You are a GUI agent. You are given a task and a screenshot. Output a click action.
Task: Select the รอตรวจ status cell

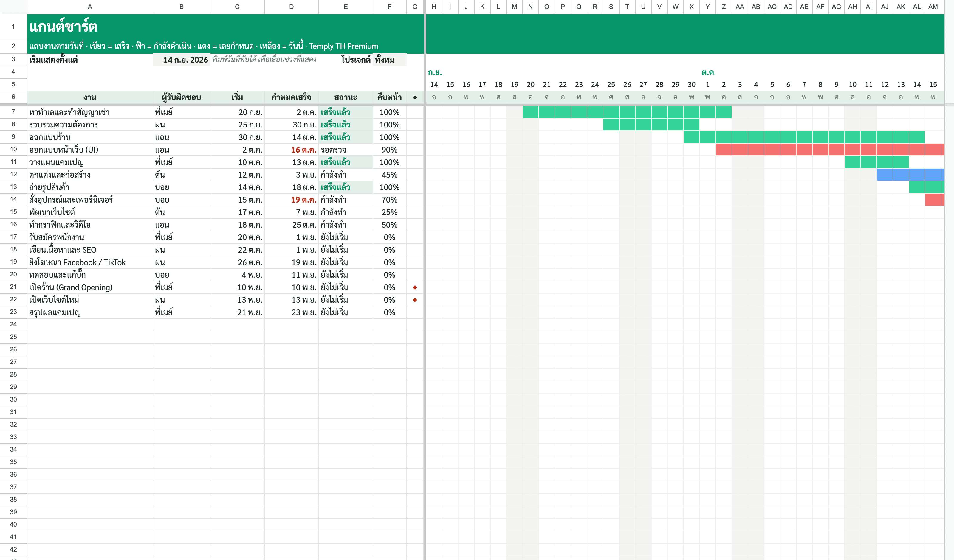[346, 150]
